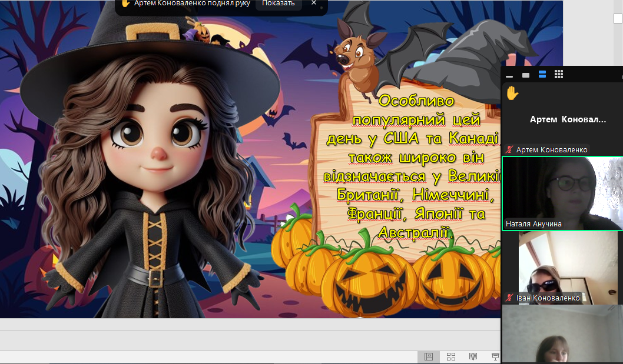623x364 pixels.
Task: Click hand icon in the raised-hand notification
Action: (x=125, y=3)
